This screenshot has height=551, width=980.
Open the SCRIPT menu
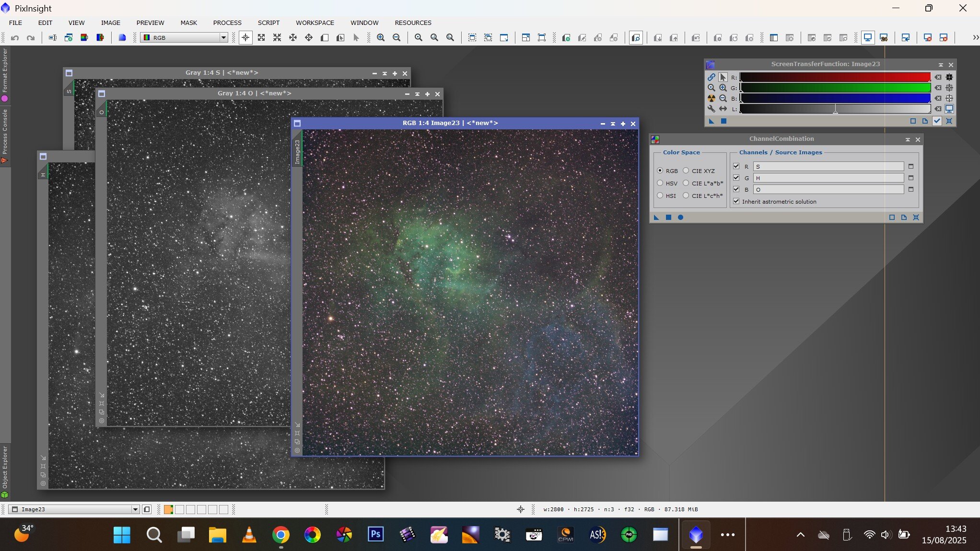tap(268, 23)
